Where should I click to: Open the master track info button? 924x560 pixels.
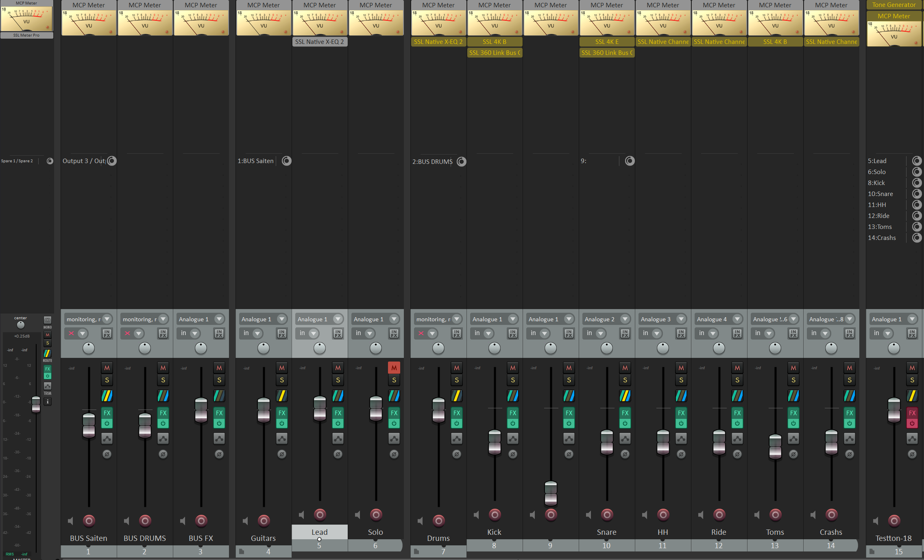point(48,402)
